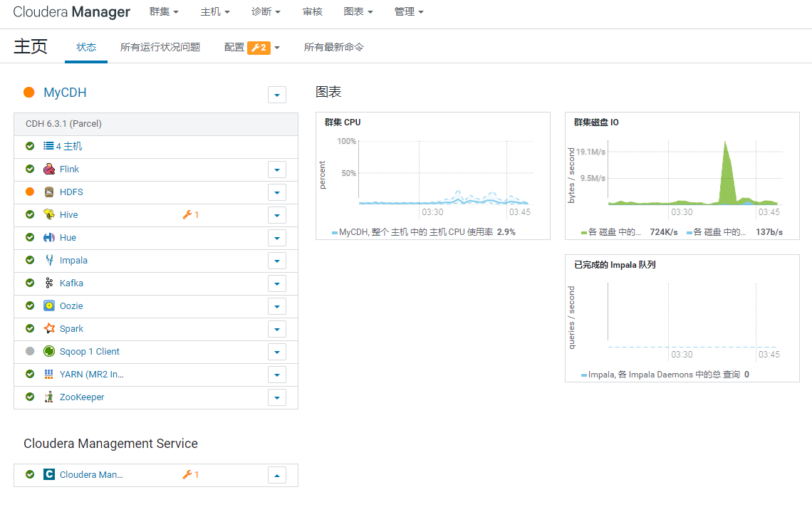Open the 图表 menu

[358, 11]
